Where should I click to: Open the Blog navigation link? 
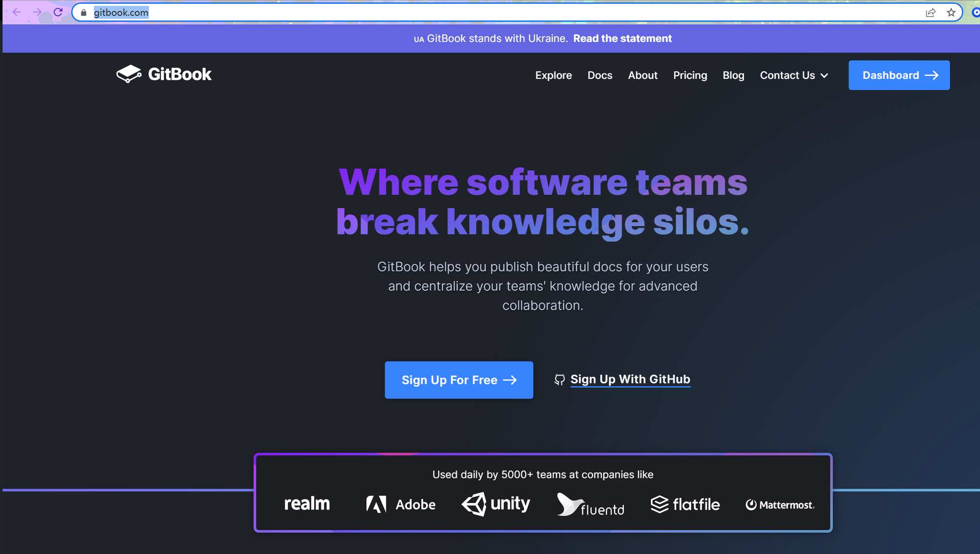[x=733, y=76]
